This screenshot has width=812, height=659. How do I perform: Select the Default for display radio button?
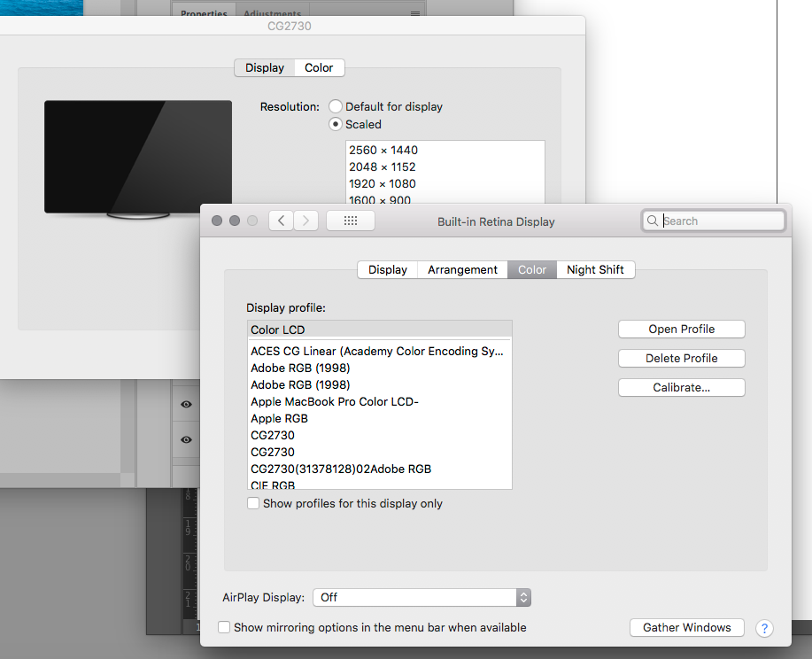click(x=336, y=106)
